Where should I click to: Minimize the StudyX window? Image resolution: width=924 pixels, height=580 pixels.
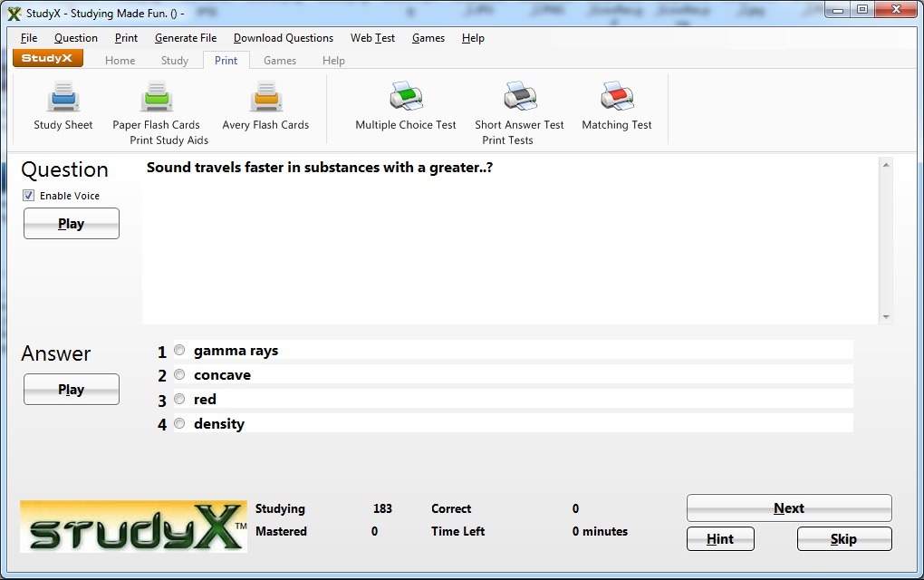[x=838, y=10]
